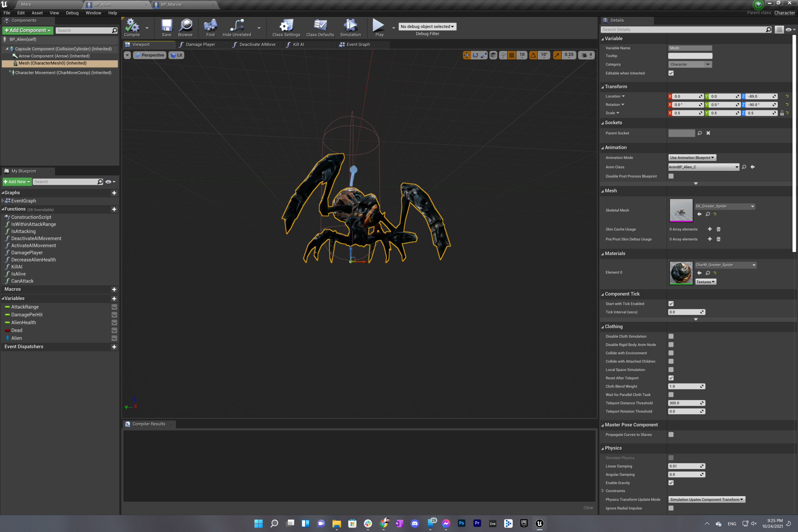The height and width of the screenshot is (532, 798).
Task: Add a new variable with the plus icon
Action: tap(114, 299)
